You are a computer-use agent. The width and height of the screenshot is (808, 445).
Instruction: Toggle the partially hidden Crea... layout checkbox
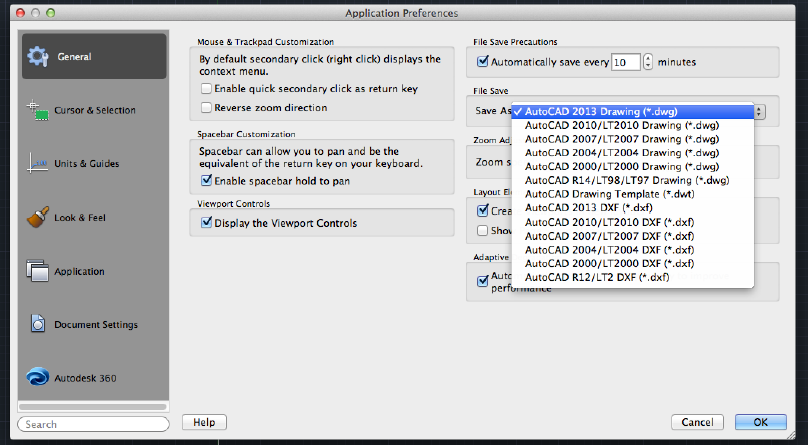point(482,211)
